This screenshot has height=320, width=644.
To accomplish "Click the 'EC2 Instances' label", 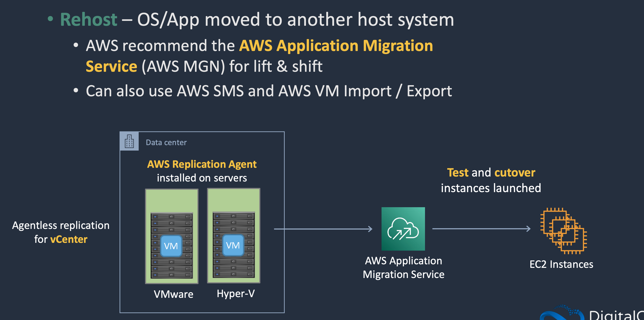I will click(x=561, y=264).
